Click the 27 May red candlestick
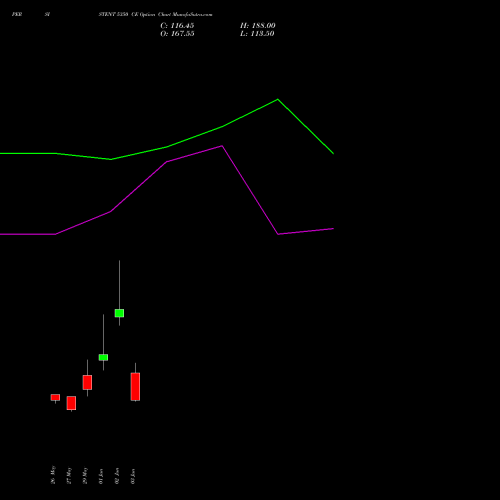500x500 pixels. click(71, 403)
